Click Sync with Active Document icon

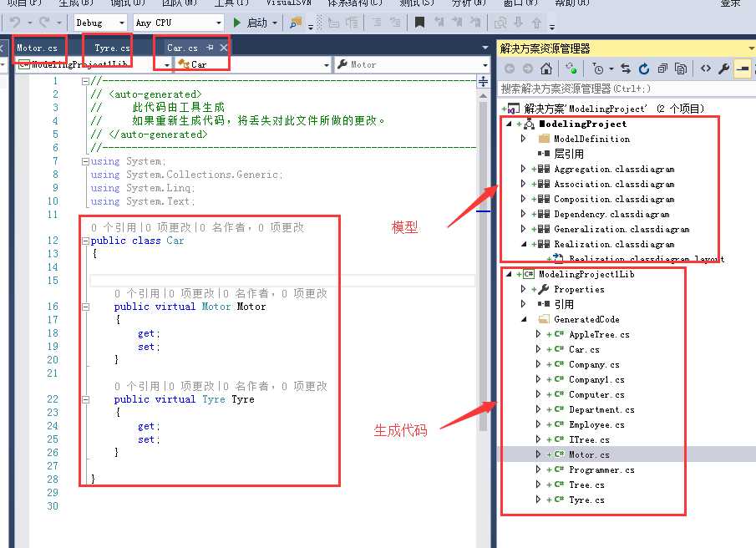[x=626, y=69]
